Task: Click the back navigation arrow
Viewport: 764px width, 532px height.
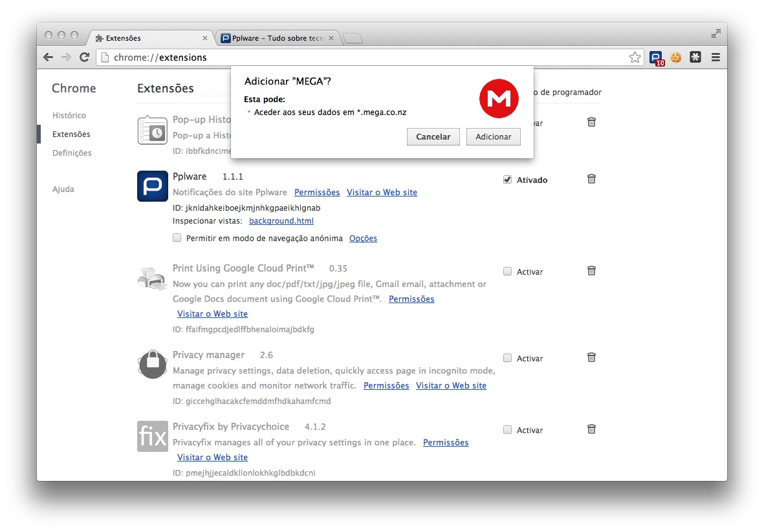Action: click(x=49, y=58)
